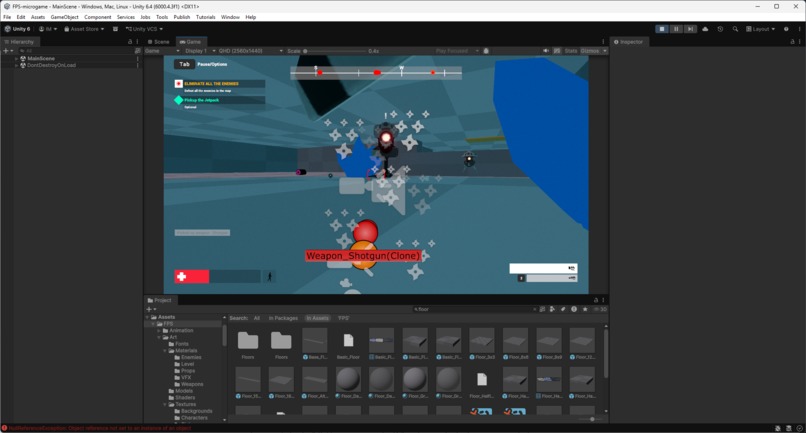806x433 pixels.
Task: Toggle hidden packages visibility count icon
Action: click(599, 309)
